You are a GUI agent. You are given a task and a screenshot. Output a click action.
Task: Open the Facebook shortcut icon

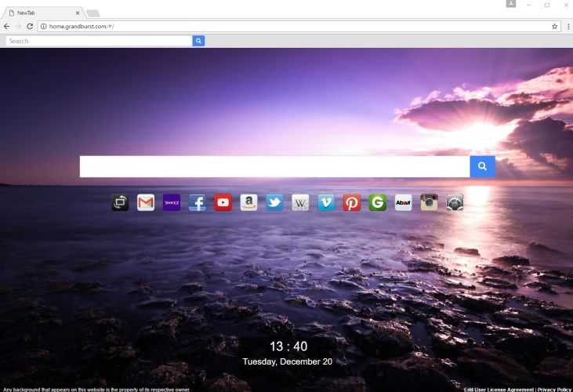[x=198, y=202]
